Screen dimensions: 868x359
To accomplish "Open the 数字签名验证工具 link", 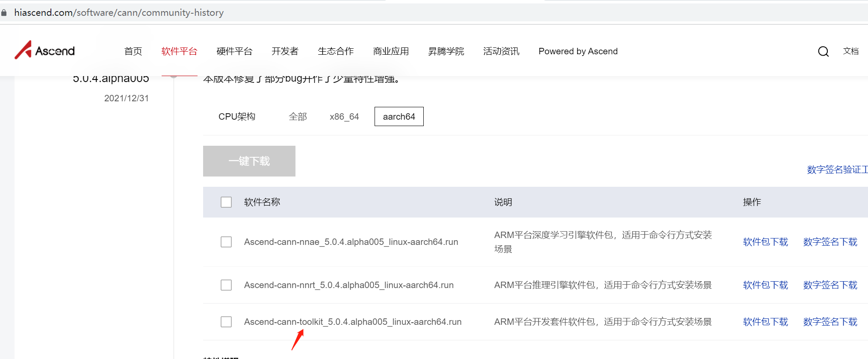I will pyautogui.click(x=837, y=170).
